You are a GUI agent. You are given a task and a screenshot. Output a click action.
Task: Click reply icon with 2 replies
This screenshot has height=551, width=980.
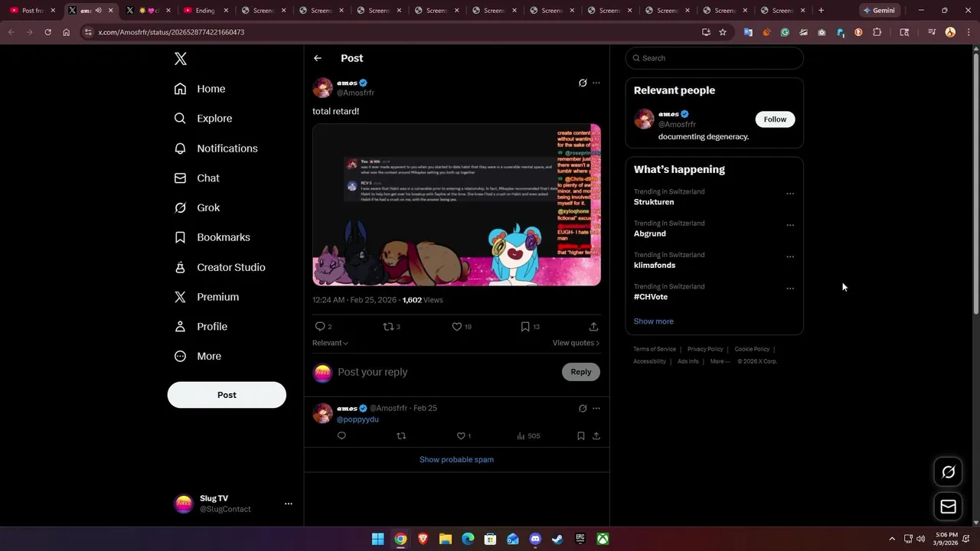pyautogui.click(x=323, y=327)
